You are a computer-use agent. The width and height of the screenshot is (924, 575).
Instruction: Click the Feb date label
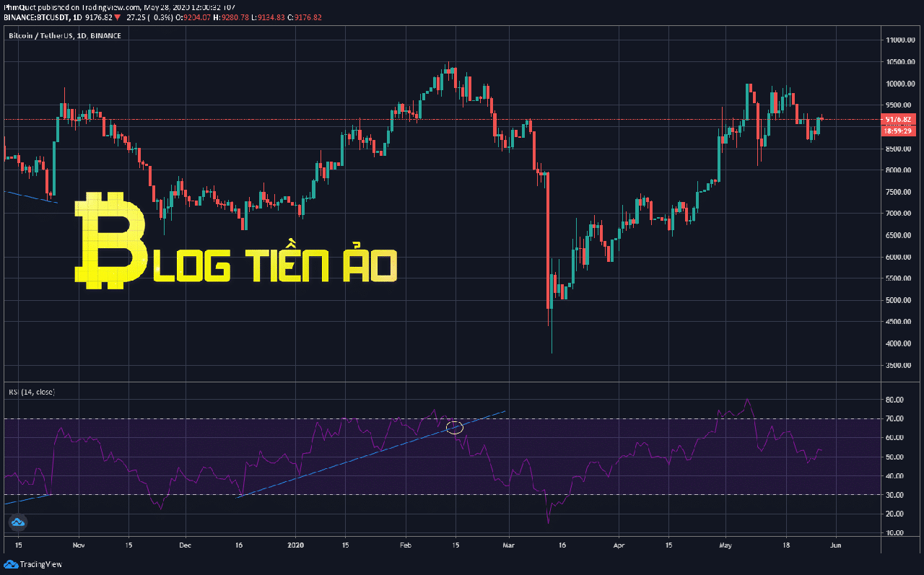(x=405, y=546)
